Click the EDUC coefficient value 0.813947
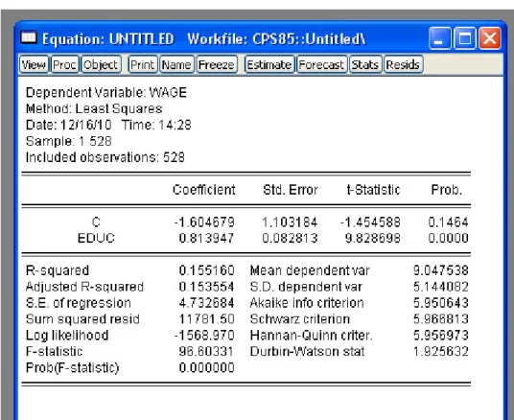514x420 pixels. tap(206, 238)
